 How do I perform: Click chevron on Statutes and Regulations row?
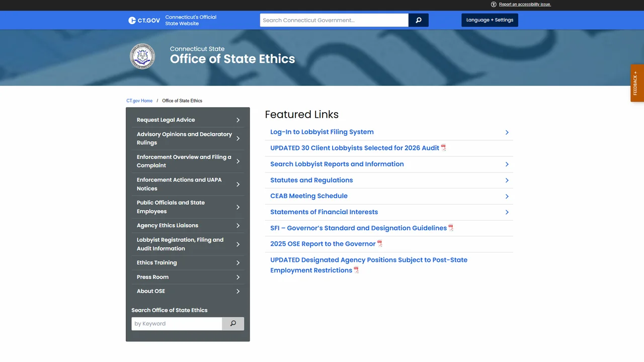tap(507, 180)
